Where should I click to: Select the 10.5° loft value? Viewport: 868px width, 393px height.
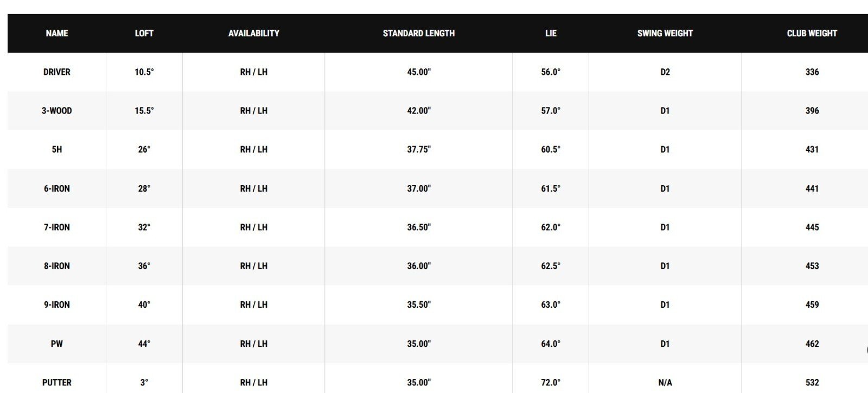[x=144, y=72]
